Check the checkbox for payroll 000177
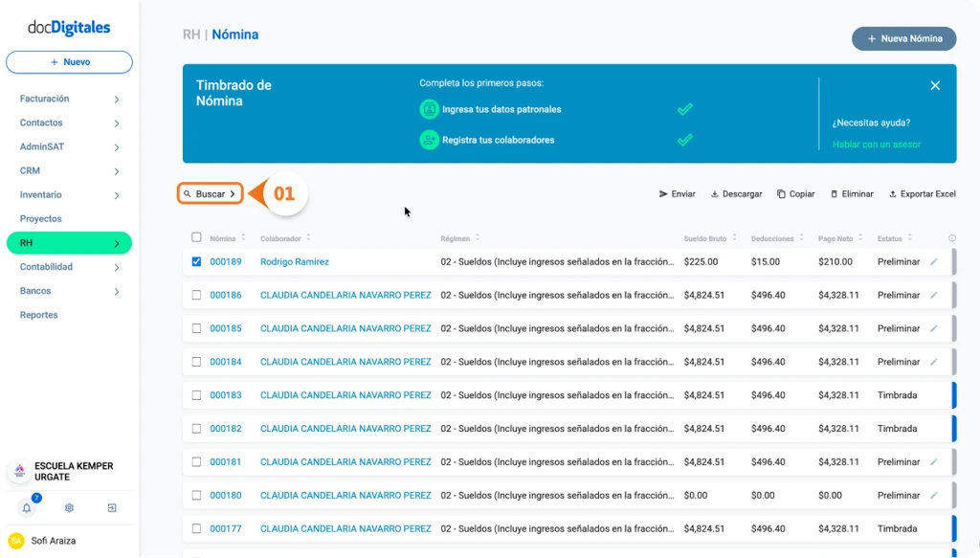 click(x=196, y=528)
